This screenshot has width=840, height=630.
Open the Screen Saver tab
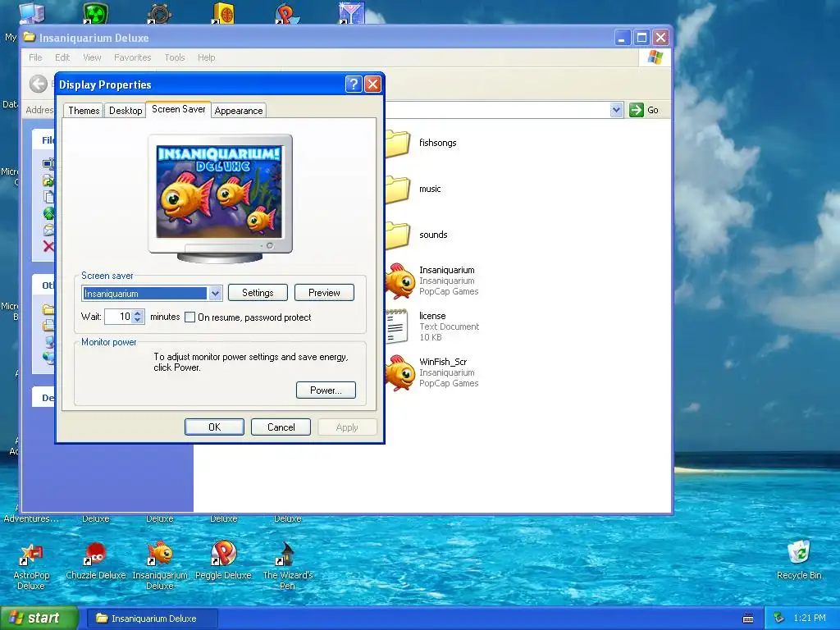coord(178,109)
